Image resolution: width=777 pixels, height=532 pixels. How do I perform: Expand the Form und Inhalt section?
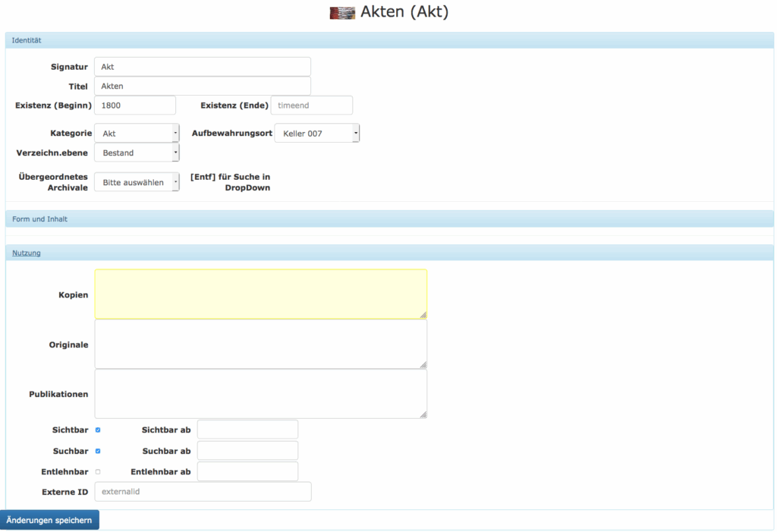click(40, 219)
